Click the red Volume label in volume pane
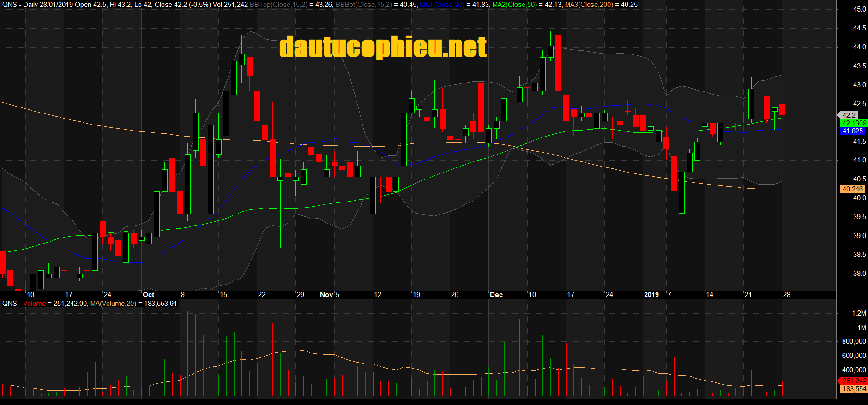This screenshot has width=868, height=405. [x=35, y=304]
